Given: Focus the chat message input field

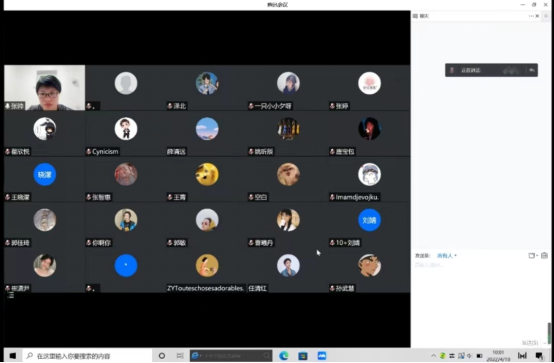Looking at the screenshot, I should (481, 300).
